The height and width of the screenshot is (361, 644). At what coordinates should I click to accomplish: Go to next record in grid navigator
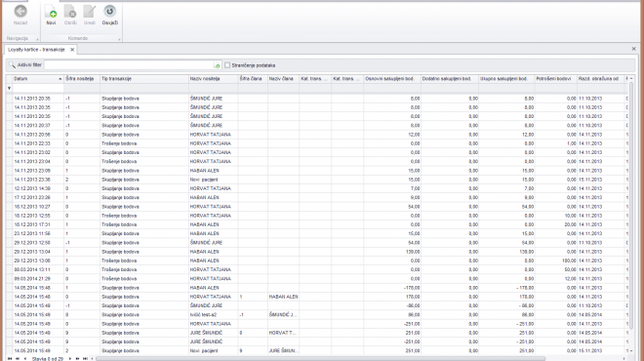click(70, 358)
